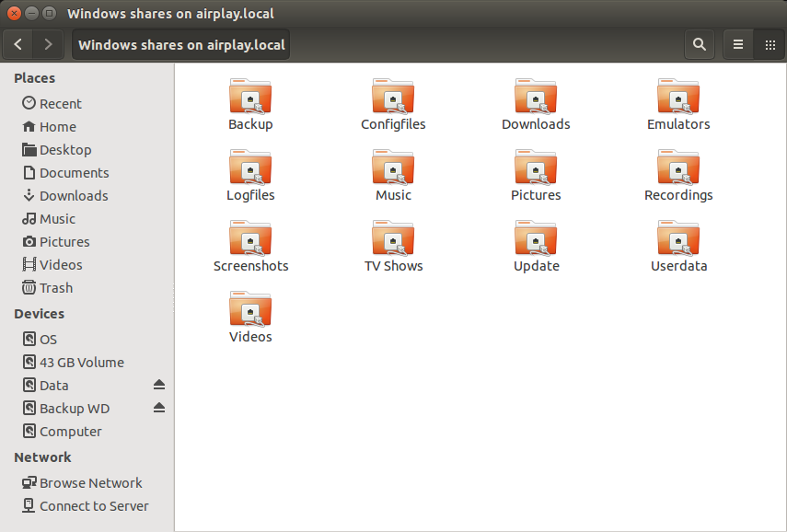Image resolution: width=787 pixels, height=532 pixels.
Task: Activate the search icon in the toolbar
Action: (699, 44)
